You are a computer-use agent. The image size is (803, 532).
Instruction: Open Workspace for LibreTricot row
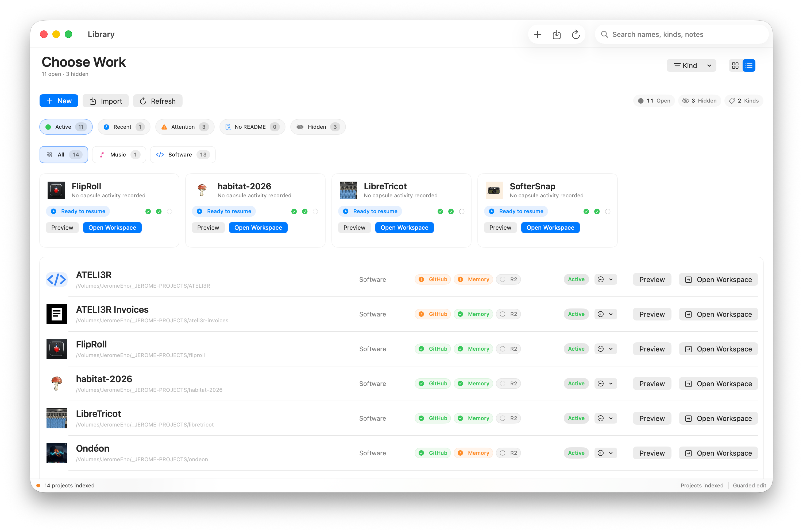(719, 418)
